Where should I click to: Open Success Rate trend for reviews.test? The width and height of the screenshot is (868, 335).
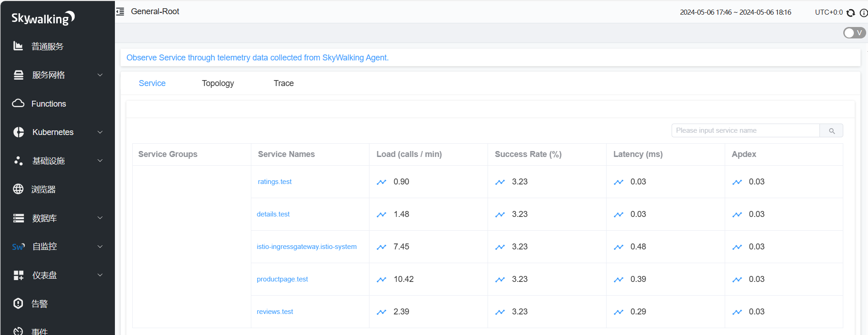pos(500,312)
